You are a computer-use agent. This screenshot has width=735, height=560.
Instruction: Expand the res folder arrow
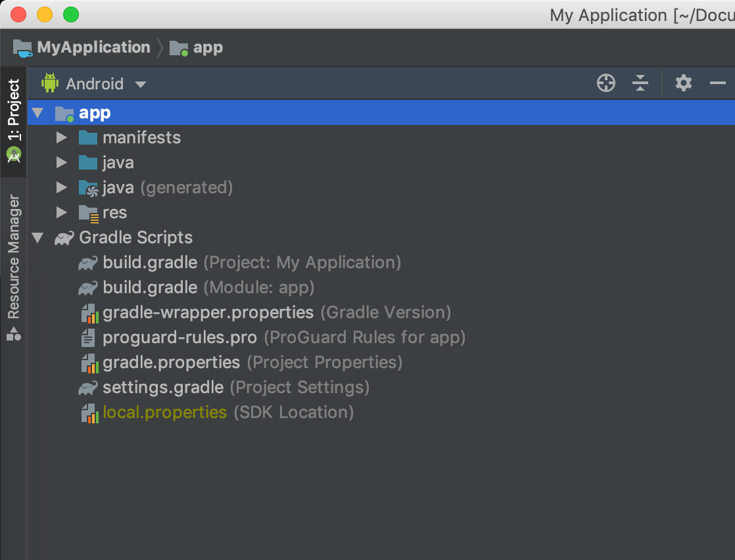[x=62, y=213]
